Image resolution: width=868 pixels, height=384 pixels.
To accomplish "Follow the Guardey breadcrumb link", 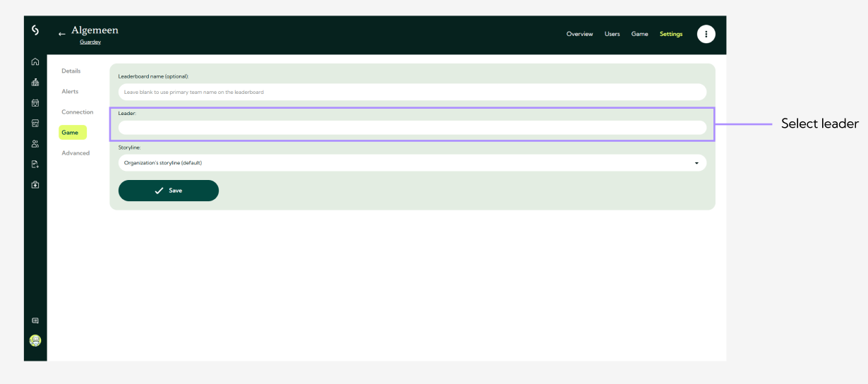I will pyautogui.click(x=90, y=42).
